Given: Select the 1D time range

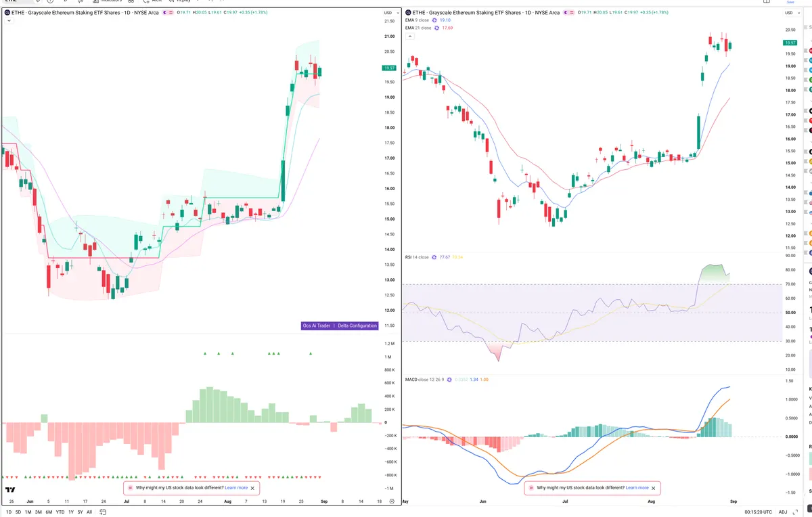Looking at the screenshot, I should pyautogui.click(x=9, y=512).
